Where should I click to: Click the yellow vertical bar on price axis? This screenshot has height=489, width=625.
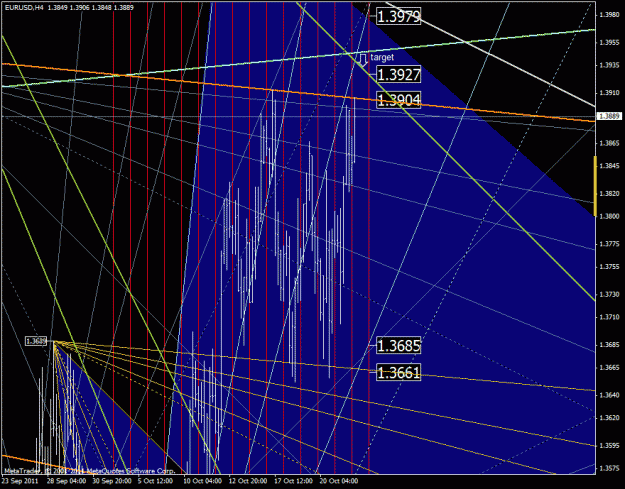[x=595, y=186]
